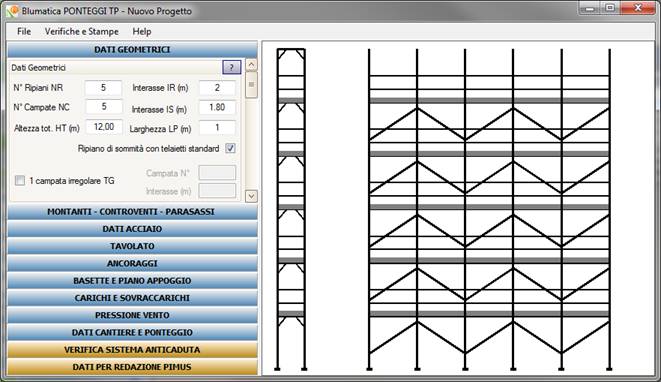Expand CARICHI E SOVRACCARICHI section
This screenshot has height=382, width=661.
(x=132, y=298)
